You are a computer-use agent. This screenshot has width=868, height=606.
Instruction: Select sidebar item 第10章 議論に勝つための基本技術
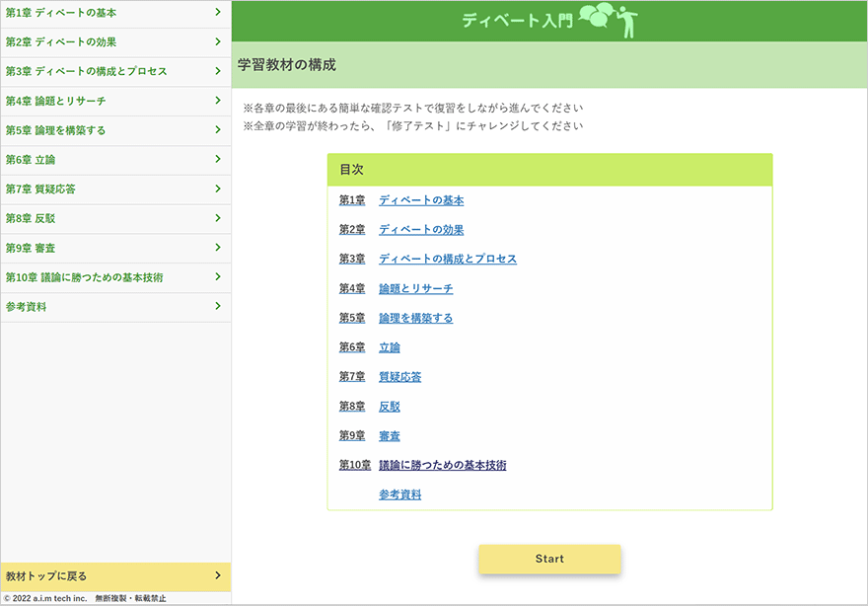click(x=115, y=277)
